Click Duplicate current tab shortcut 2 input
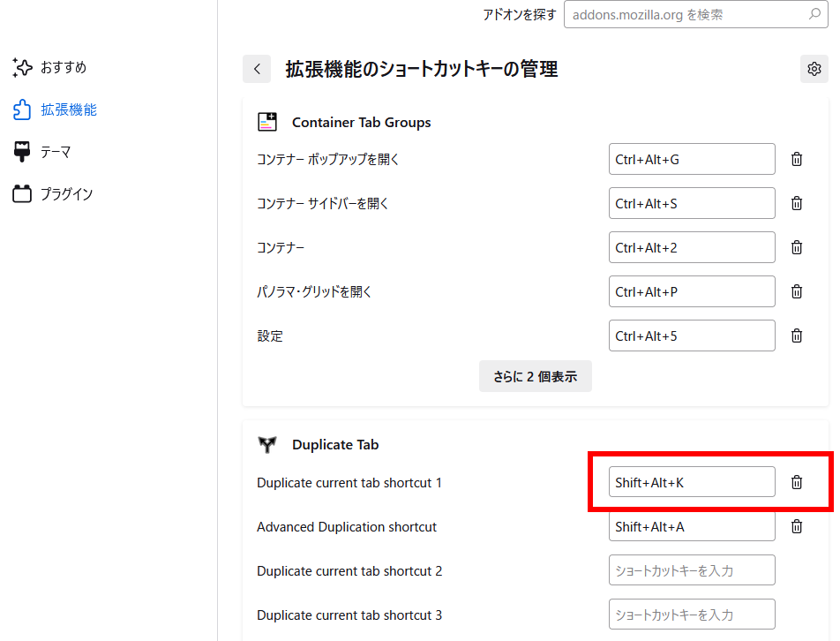Viewport: 840px width, 641px height. (x=692, y=570)
